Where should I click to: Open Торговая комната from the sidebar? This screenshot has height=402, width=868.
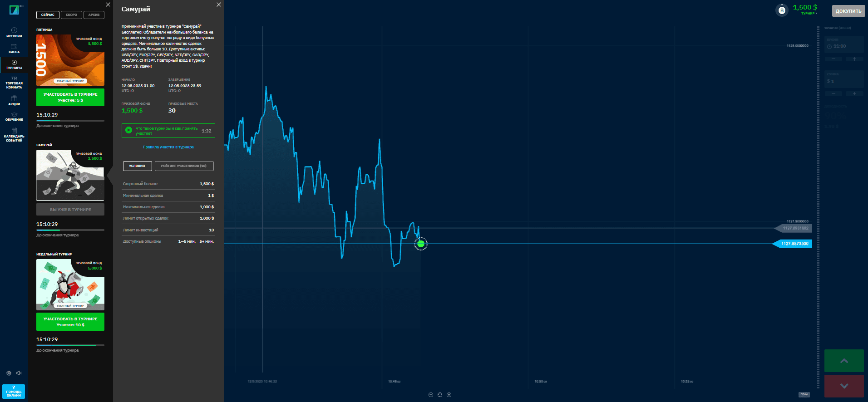[x=14, y=82]
